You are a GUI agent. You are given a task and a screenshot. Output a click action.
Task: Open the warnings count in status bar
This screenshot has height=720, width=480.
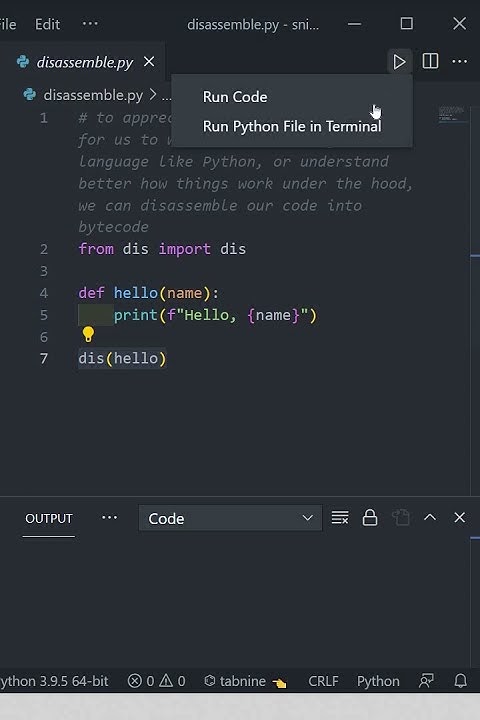173,681
